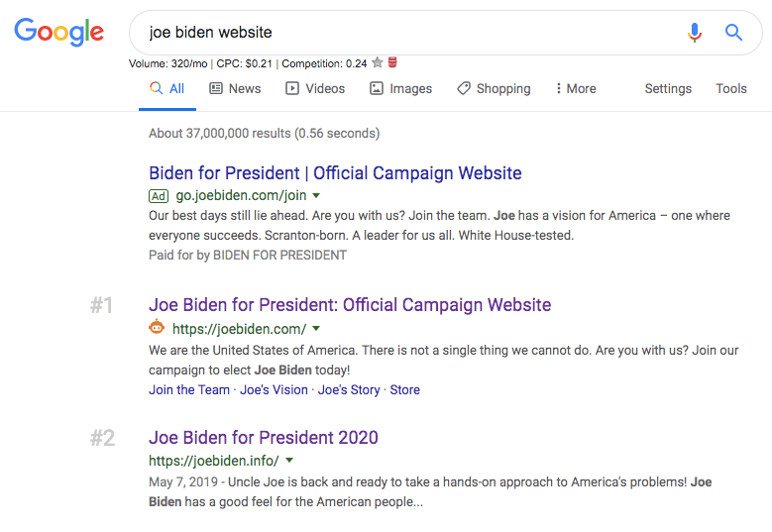Expand the dropdown arrow after https://joebiden.info/
Screen dimensions: 772x532
[289, 461]
